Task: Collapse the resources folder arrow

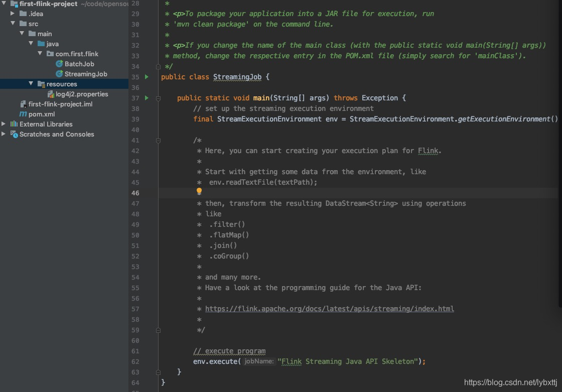Action: coord(31,83)
